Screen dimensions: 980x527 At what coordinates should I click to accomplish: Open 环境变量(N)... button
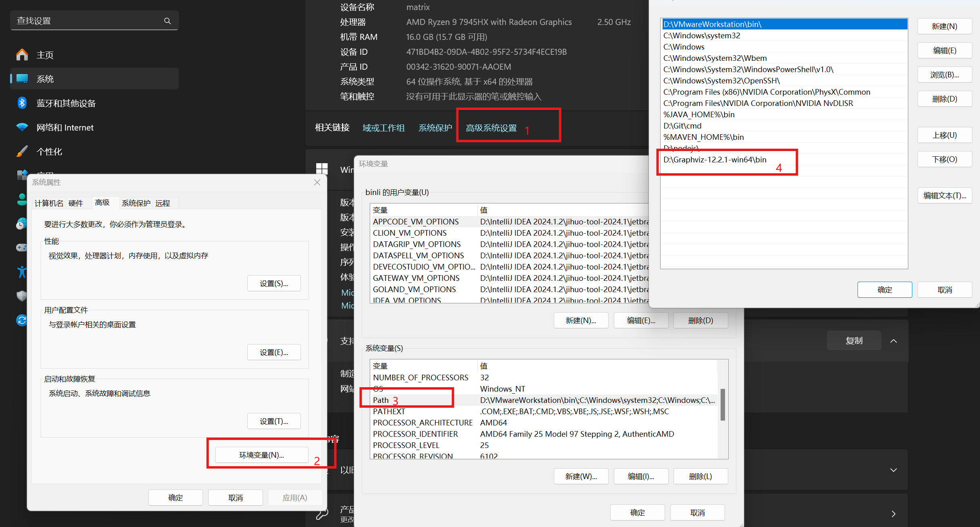coord(262,455)
